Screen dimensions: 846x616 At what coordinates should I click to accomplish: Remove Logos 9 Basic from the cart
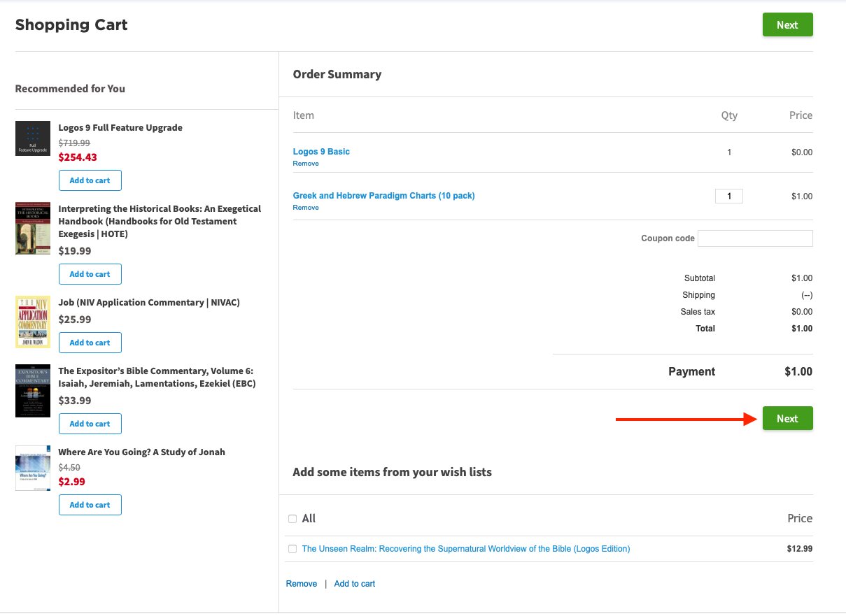306,164
